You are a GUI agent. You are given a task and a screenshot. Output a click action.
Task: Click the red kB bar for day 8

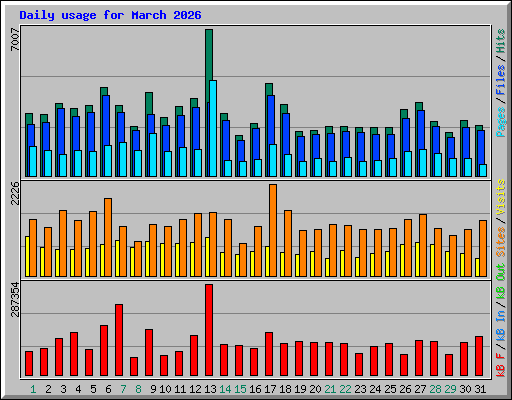tap(134, 367)
